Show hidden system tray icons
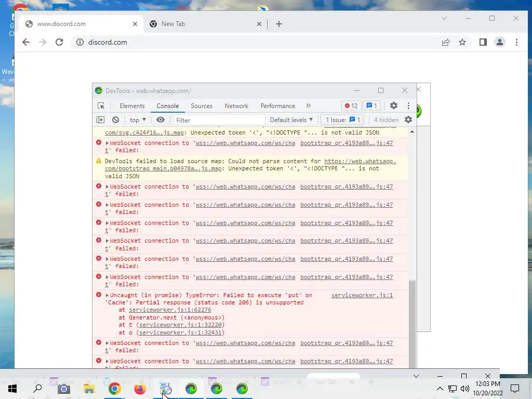Viewport: 532px width, 399px height. pos(440,389)
